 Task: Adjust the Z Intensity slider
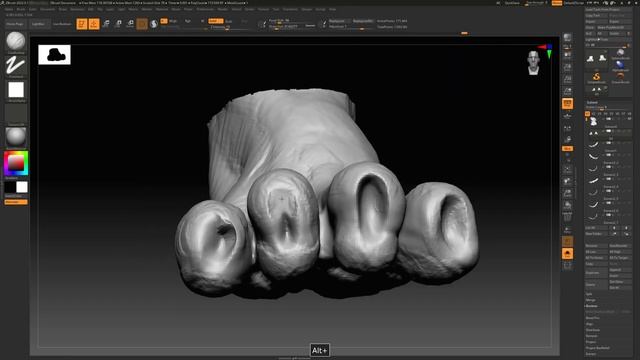click(229, 27)
